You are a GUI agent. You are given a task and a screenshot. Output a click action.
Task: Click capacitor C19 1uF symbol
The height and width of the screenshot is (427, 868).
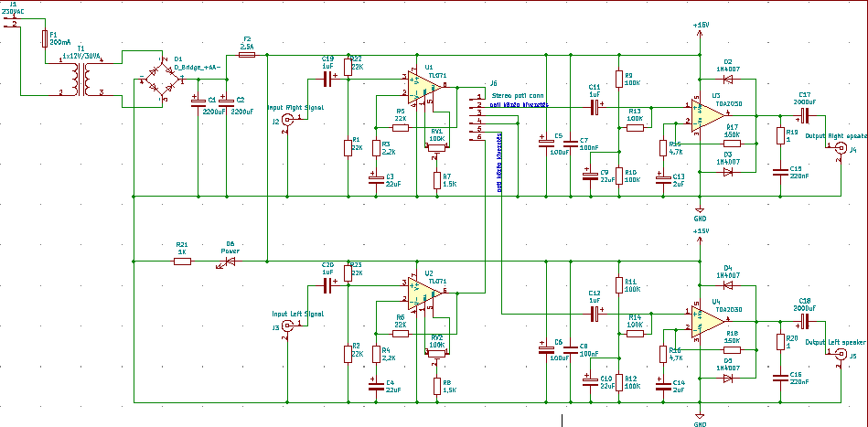(x=327, y=79)
